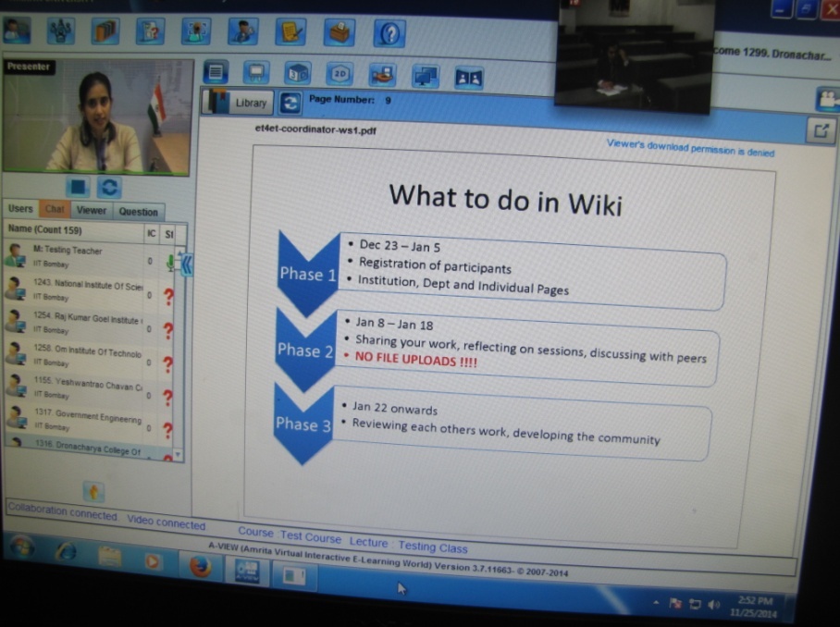The width and height of the screenshot is (840, 627).
Task: Open Windows Media Player from the taskbar
Action: pyautogui.click(x=152, y=560)
